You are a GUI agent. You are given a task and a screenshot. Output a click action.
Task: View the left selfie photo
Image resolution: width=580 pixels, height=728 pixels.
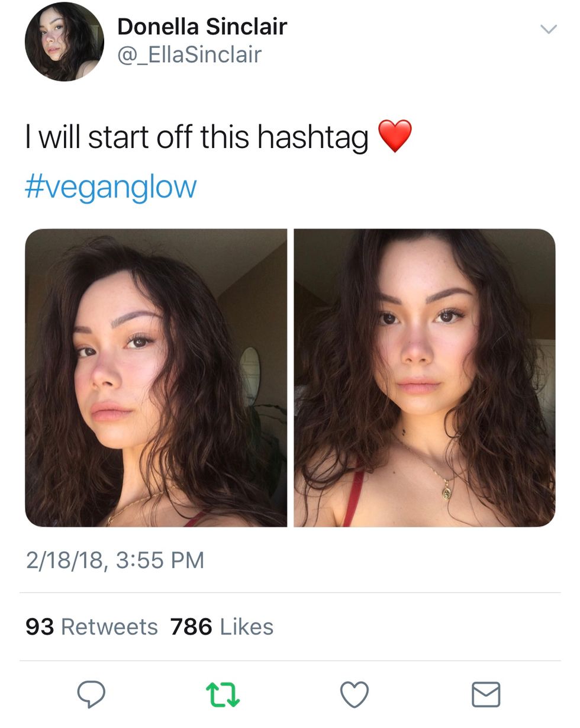[156, 378]
